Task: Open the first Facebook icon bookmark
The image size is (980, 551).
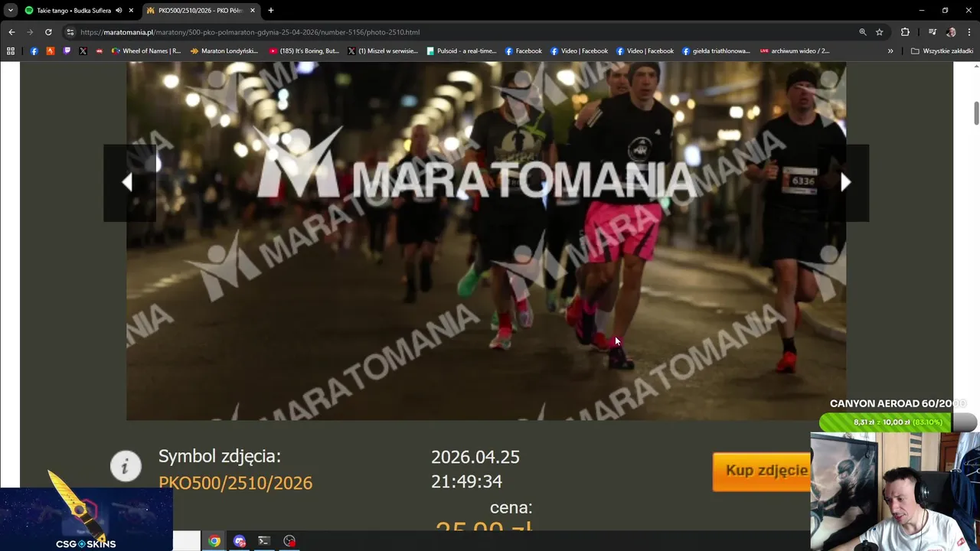Action: pyautogui.click(x=34, y=51)
